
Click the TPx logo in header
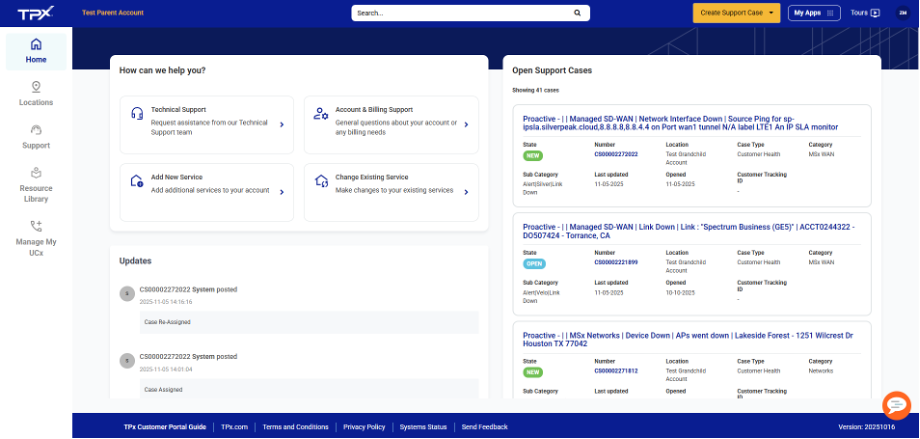tap(35, 13)
